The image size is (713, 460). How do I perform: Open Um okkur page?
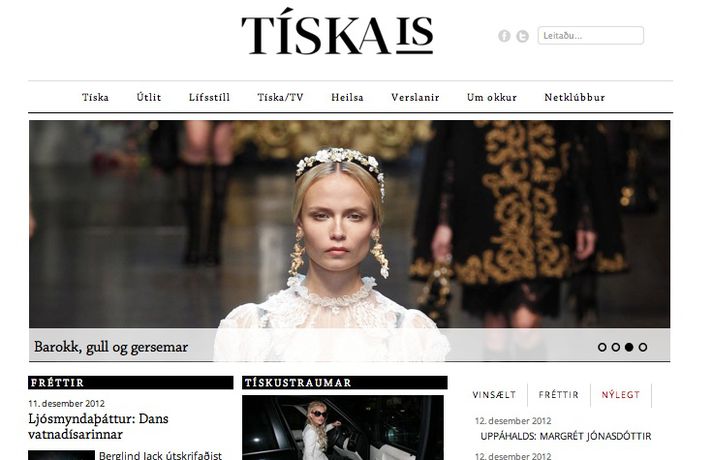[492, 97]
